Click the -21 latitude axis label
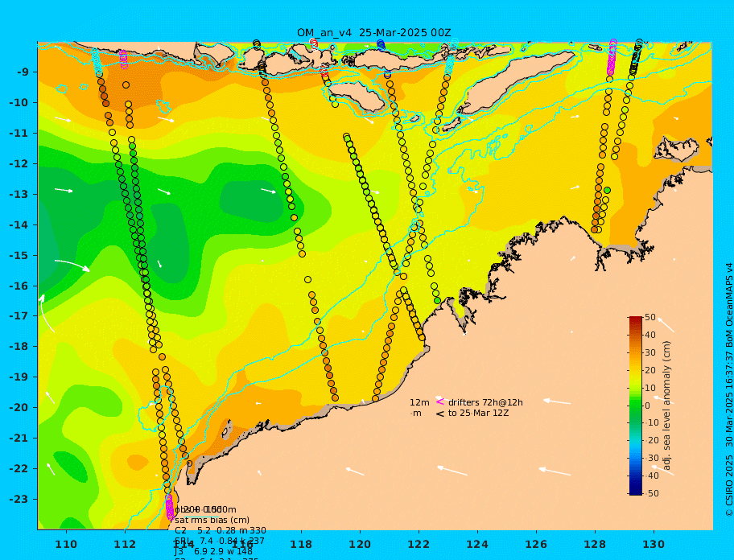Screen dimensions: 734x560 tap(19, 439)
